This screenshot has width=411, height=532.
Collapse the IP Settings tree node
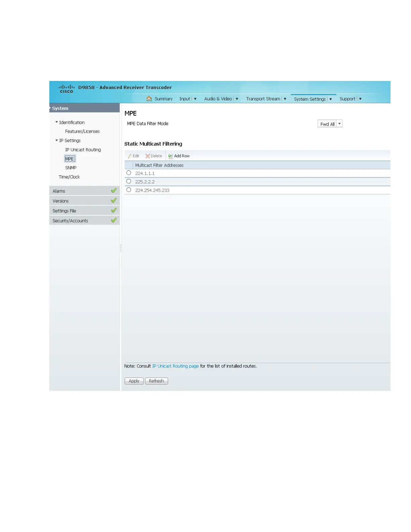click(56, 140)
